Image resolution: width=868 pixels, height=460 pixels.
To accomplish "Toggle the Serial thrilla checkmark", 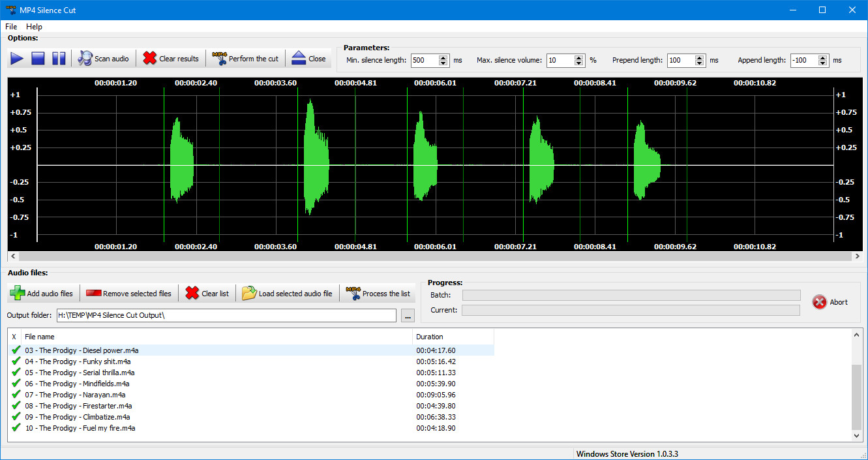I will tap(16, 373).
